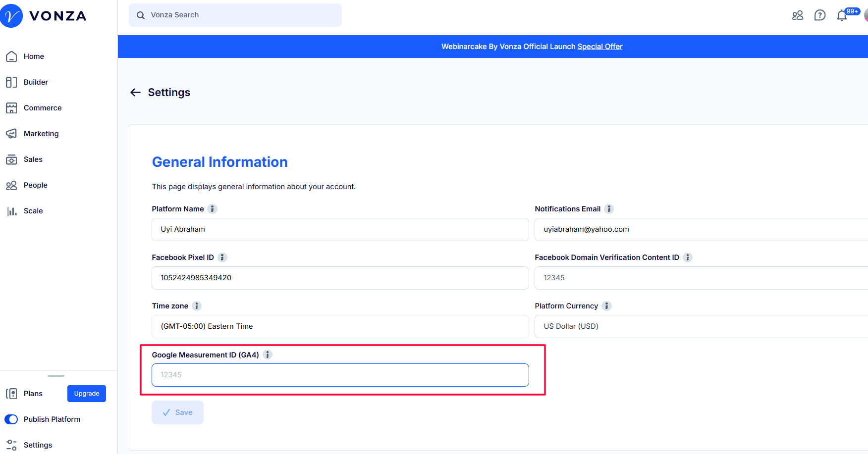Open the Commerce sidebar icon
Screen dimensions: 868x454
point(11,108)
